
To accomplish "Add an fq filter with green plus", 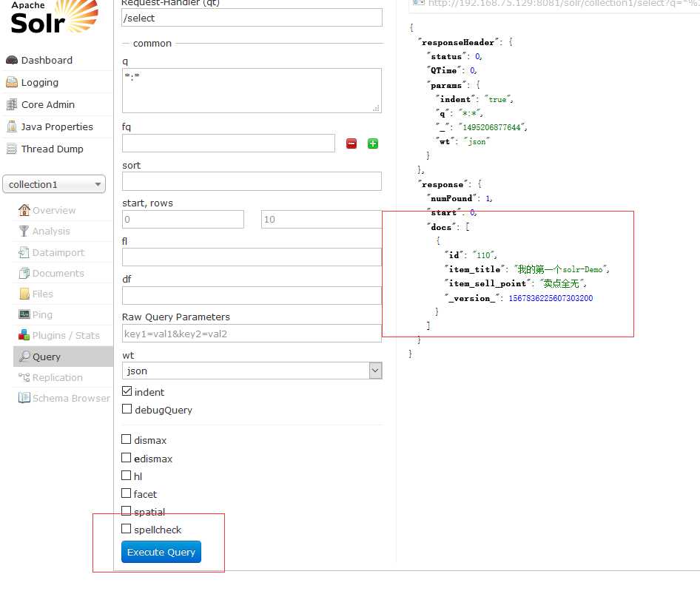I will coord(373,143).
